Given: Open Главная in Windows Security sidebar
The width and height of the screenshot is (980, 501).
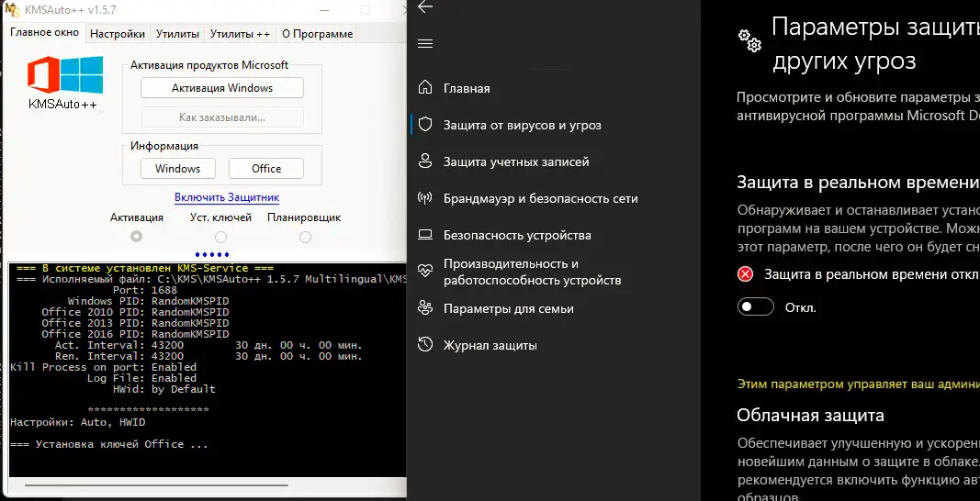Looking at the screenshot, I should point(467,88).
